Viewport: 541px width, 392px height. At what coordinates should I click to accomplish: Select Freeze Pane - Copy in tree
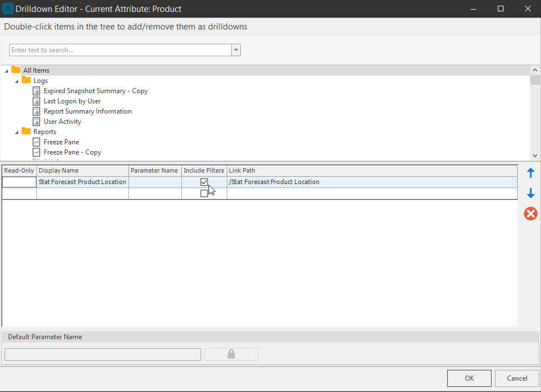coord(73,152)
